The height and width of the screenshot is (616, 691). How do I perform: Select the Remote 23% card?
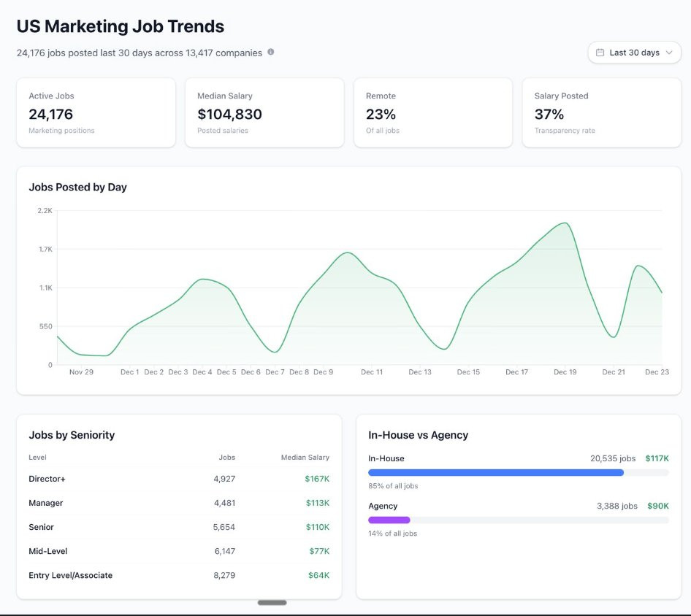tap(433, 112)
